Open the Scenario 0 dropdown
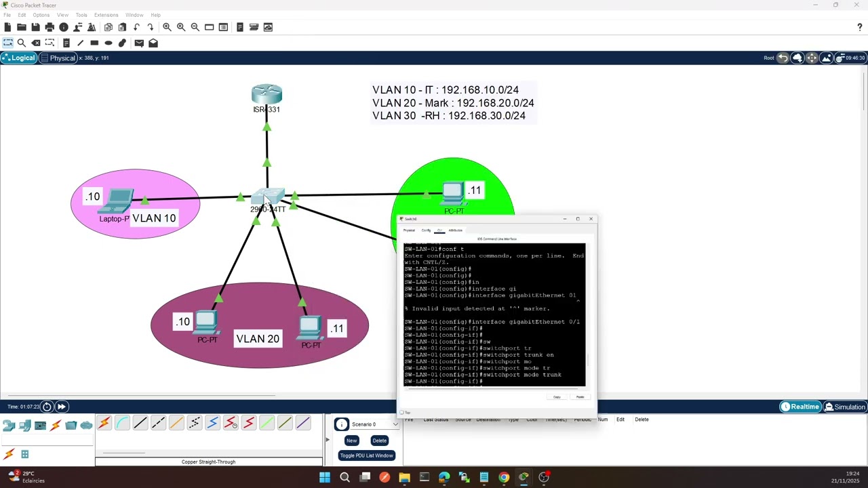This screenshot has height=488, width=868. click(374, 424)
